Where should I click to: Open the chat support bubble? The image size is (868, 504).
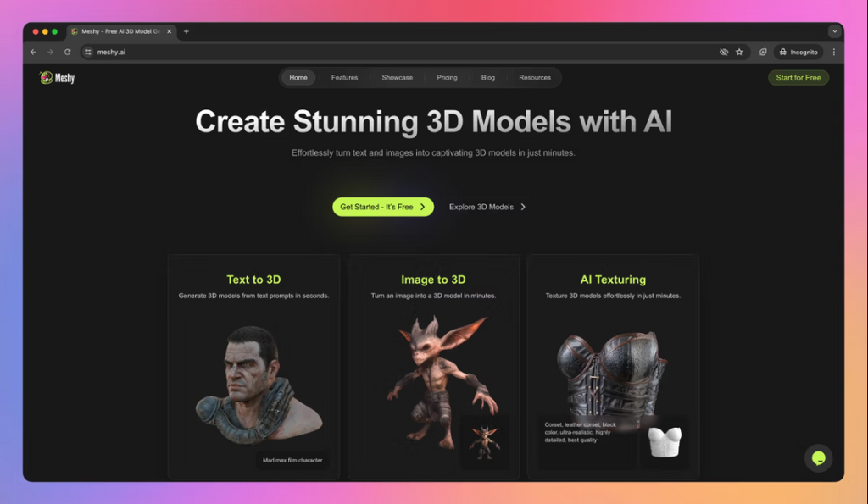(818, 457)
